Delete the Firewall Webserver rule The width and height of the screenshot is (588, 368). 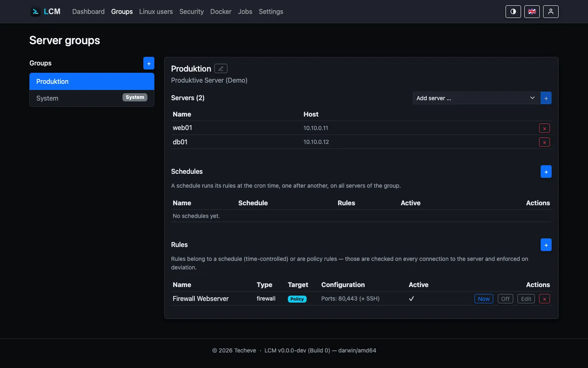pos(544,299)
